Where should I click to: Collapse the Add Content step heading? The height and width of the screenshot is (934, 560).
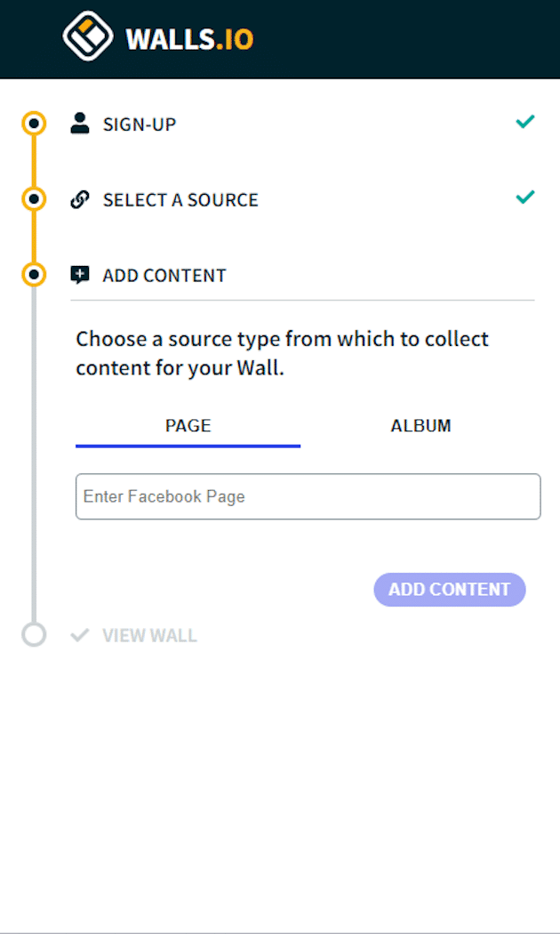click(x=164, y=276)
